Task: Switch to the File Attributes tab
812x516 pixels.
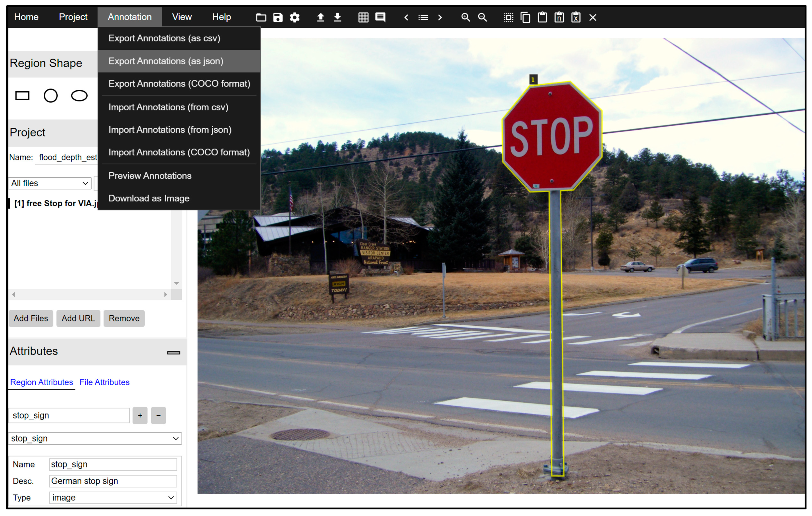Action: 104,382
